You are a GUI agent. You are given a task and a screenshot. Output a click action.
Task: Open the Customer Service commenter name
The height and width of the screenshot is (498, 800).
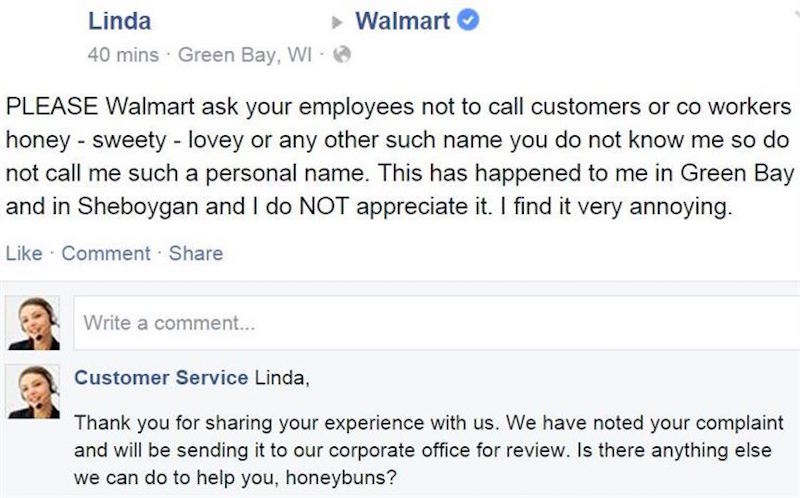[x=161, y=378]
